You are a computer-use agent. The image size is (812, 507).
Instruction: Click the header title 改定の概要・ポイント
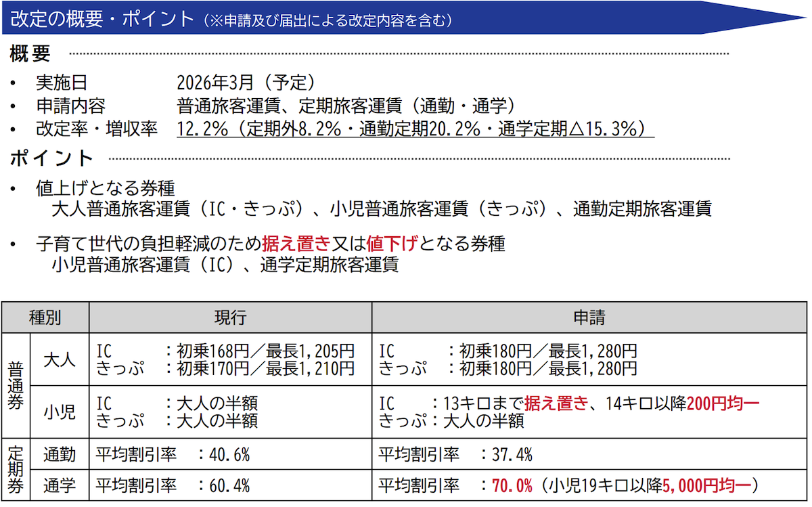click(x=104, y=18)
